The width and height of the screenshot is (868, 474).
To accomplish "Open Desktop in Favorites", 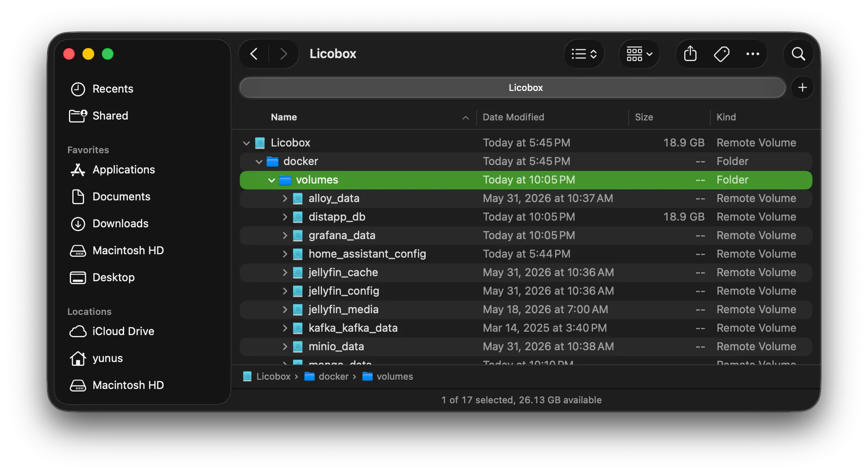I will (102, 277).
